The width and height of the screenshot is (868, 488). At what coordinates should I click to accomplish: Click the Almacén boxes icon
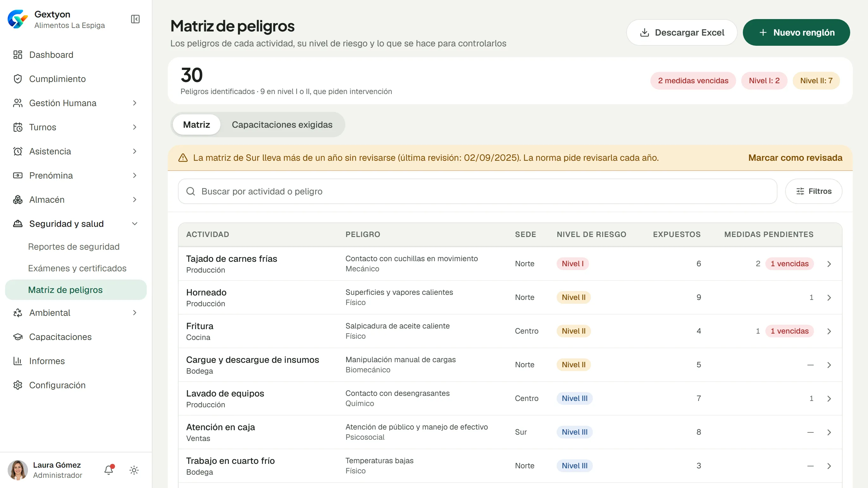coord(17,200)
